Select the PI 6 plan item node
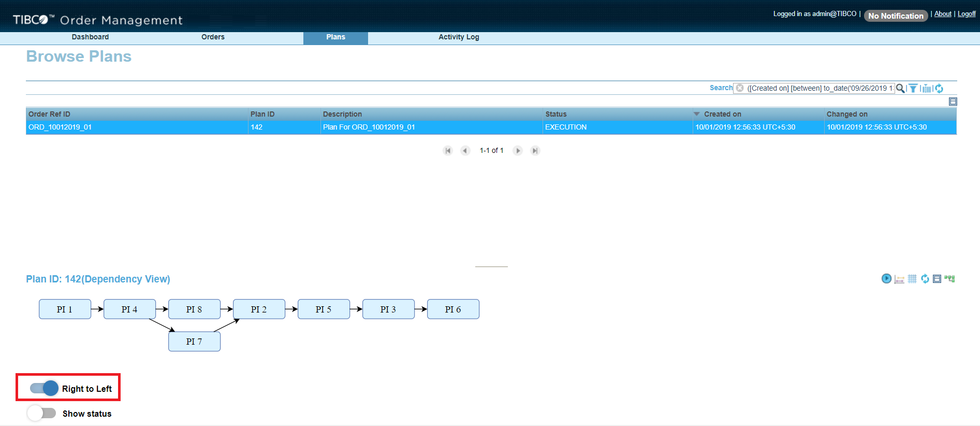 [x=453, y=309]
